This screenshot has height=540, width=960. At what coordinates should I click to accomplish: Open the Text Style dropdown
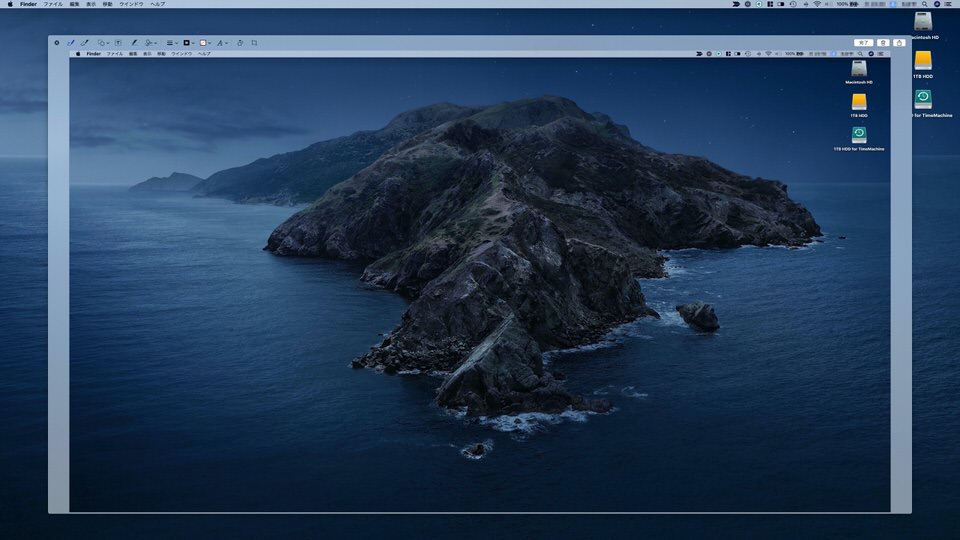pos(222,43)
